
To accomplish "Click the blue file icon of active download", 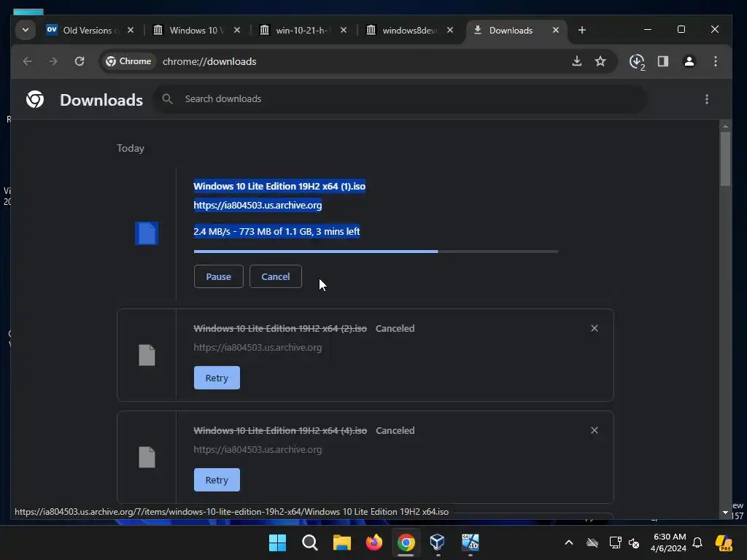I will (147, 233).
